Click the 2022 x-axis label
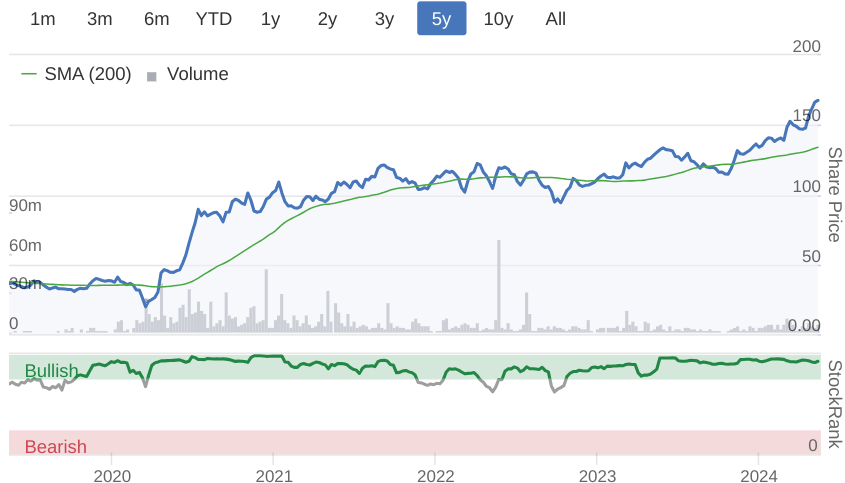Image resolution: width=845 pixels, height=483 pixels. (435, 475)
